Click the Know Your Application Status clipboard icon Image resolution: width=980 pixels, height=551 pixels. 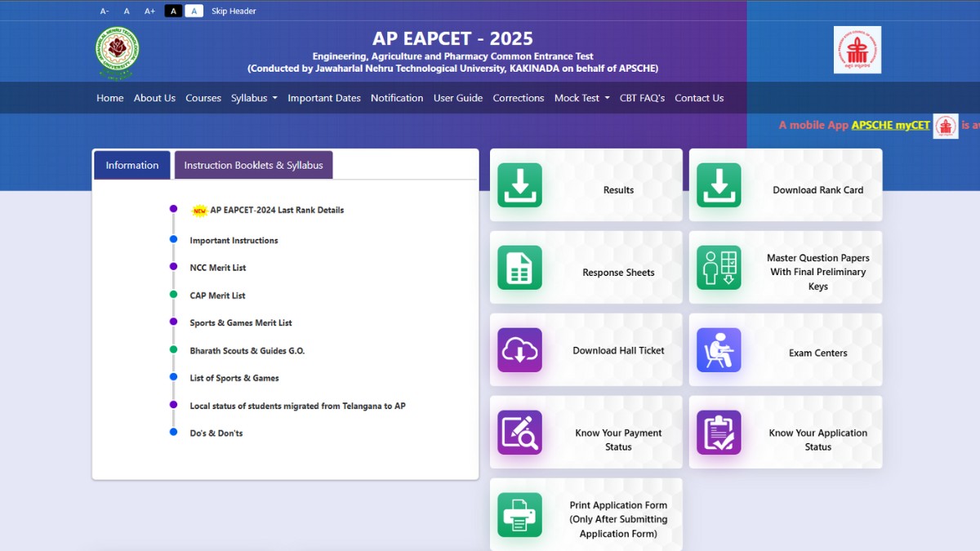click(719, 432)
